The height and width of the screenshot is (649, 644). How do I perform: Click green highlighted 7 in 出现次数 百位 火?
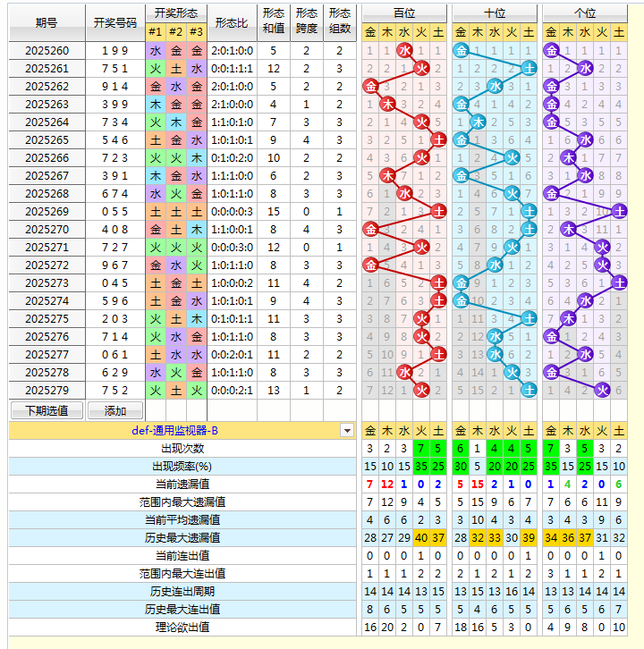(421, 448)
